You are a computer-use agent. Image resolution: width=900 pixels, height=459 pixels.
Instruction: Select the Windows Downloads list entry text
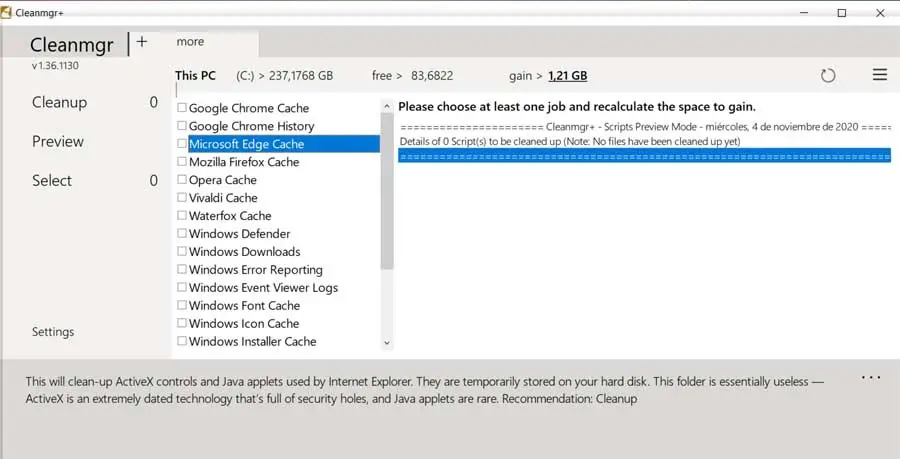(x=245, y=251)
